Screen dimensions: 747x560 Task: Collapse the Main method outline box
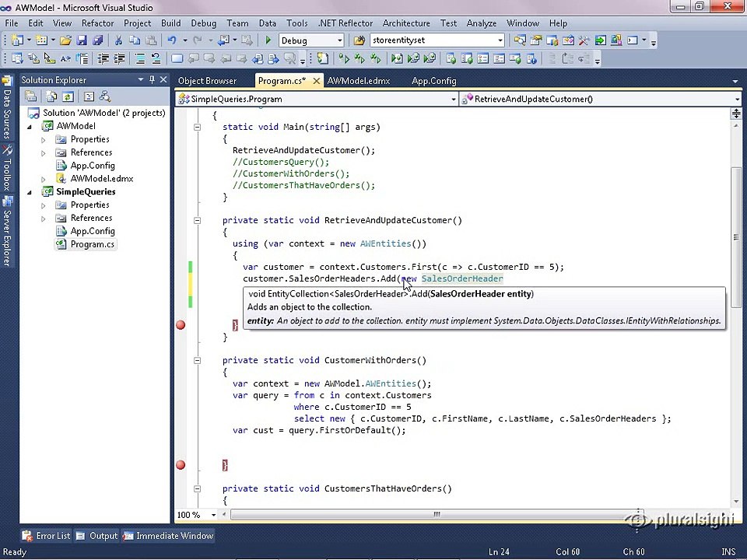pyautogui.click(x=197, y=127)
